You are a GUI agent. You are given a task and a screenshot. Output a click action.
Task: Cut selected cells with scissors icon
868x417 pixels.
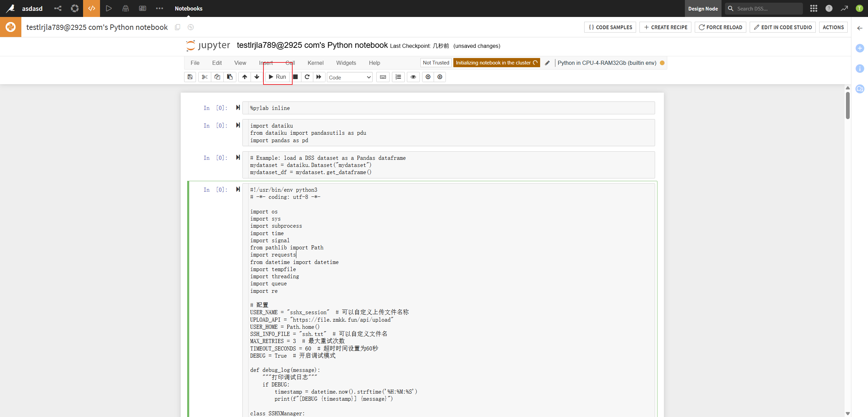[x=204, y=77]
